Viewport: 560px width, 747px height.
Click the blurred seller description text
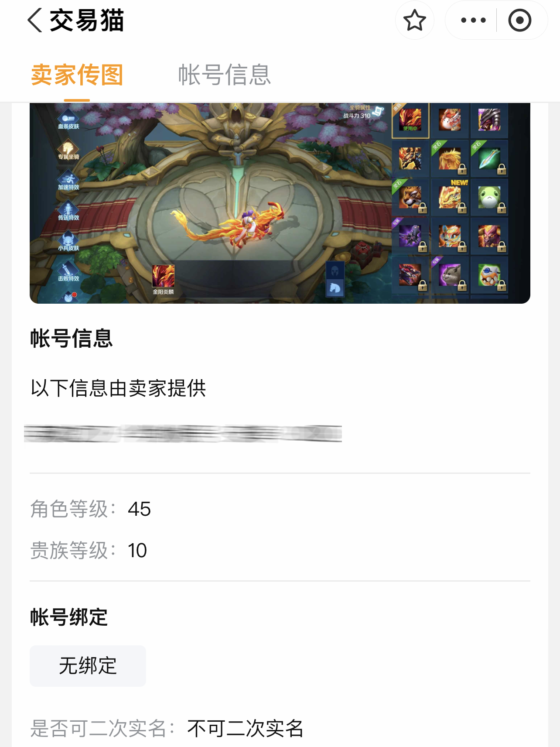click(183, 433)
